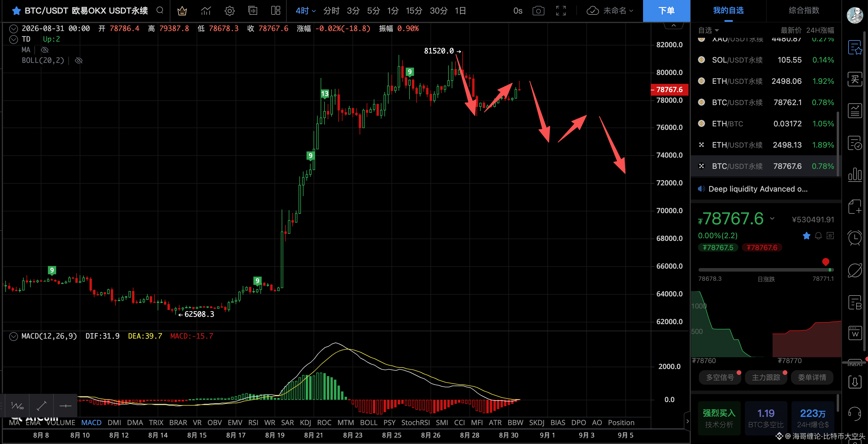Open the crown VIP icon in toolbar
Image resolution: width=868 pixels, height=444 pixels.
click(182, 11)
